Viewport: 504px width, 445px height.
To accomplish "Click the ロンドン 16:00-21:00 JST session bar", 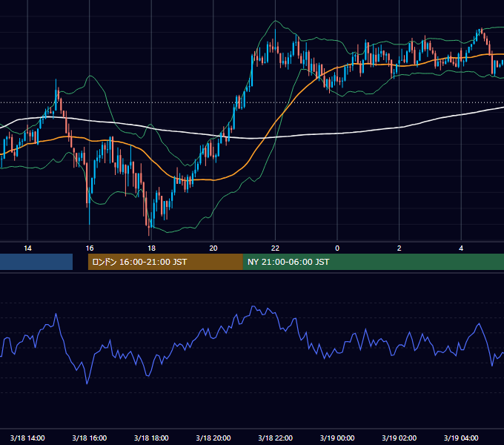I will click(x=165, y=262).
